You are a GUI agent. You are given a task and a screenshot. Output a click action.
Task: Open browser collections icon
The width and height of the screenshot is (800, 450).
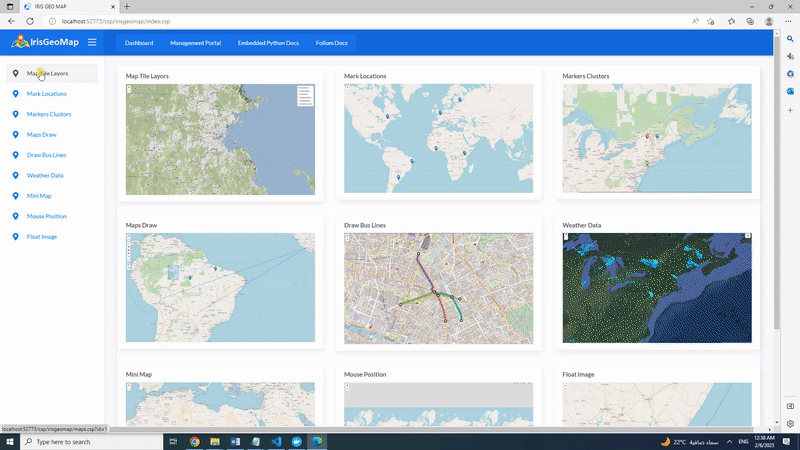750,21
